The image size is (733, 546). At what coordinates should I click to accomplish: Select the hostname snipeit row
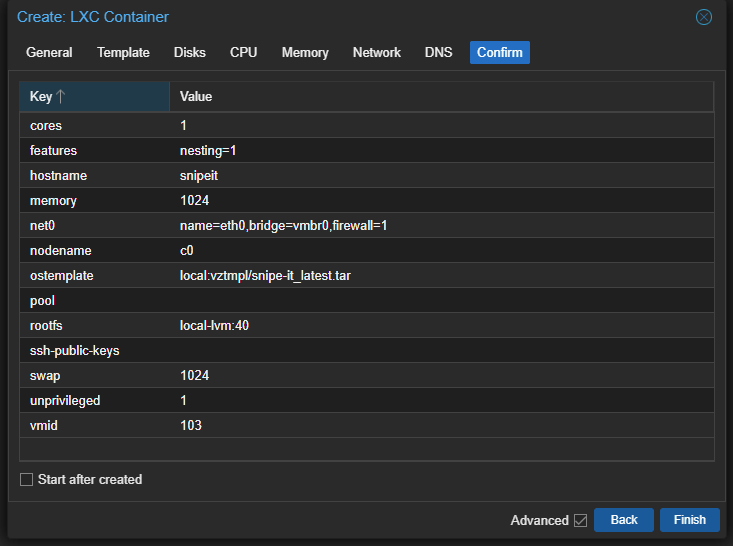point(366,175)
